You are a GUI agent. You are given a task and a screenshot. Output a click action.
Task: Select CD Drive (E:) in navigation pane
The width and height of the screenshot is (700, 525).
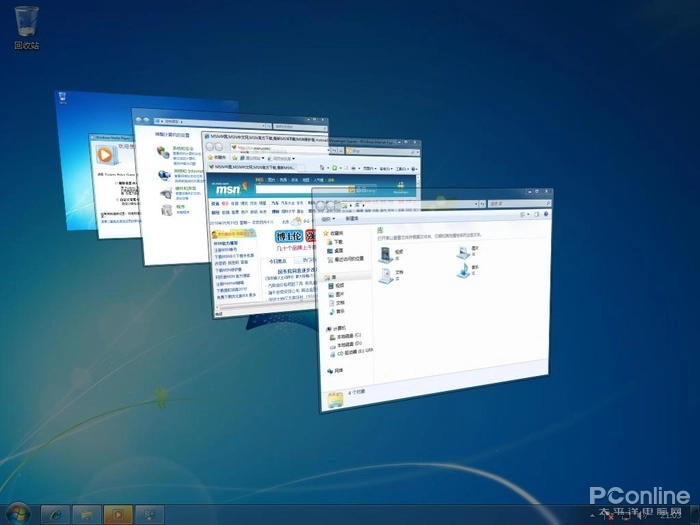tap(352, 353)
